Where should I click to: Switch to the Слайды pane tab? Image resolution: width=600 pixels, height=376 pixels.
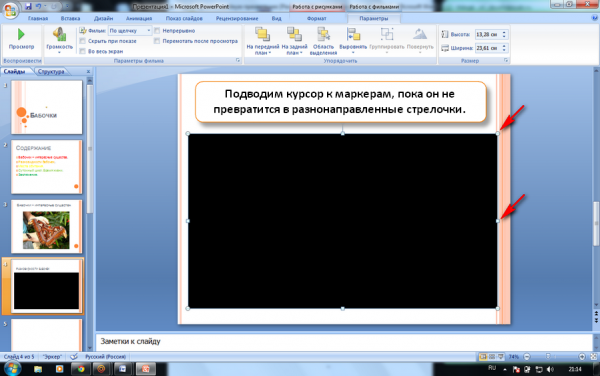(x=15, y=72)
